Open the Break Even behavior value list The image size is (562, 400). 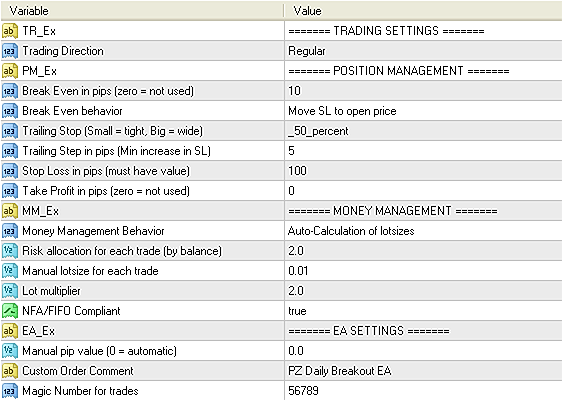click(423, 111)
